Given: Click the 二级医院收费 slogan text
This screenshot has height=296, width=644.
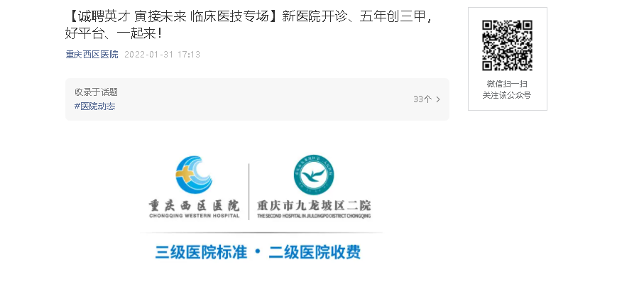Looking at the screenshot, I should (x=315, y=252).
